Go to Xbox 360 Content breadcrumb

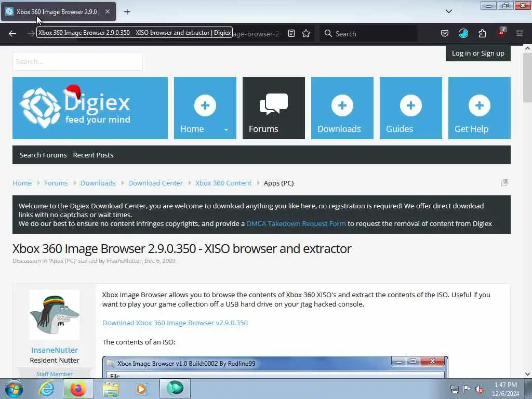[223, 183]
